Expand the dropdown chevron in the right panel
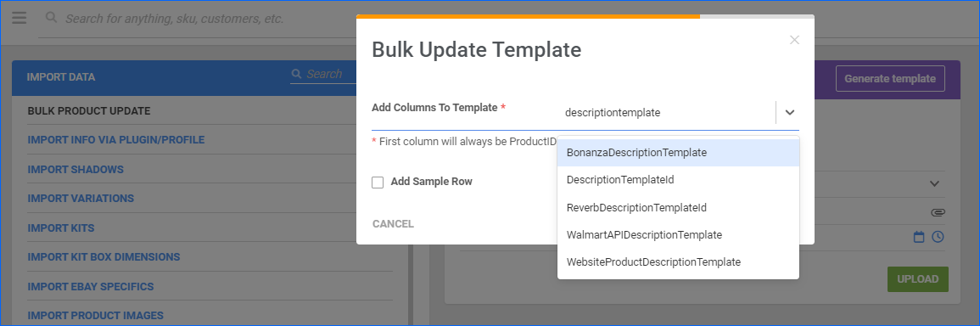This screenshot has height=326, width=980. coord(935,184)
